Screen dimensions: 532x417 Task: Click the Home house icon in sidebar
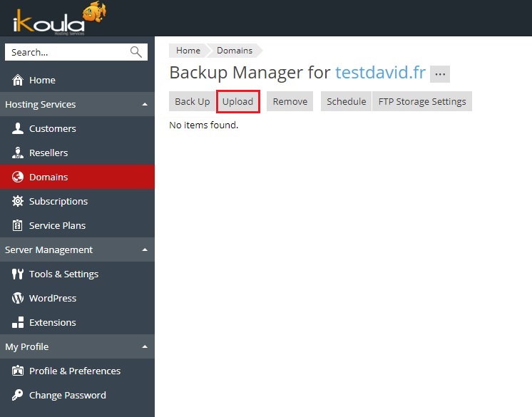point(18,80)
